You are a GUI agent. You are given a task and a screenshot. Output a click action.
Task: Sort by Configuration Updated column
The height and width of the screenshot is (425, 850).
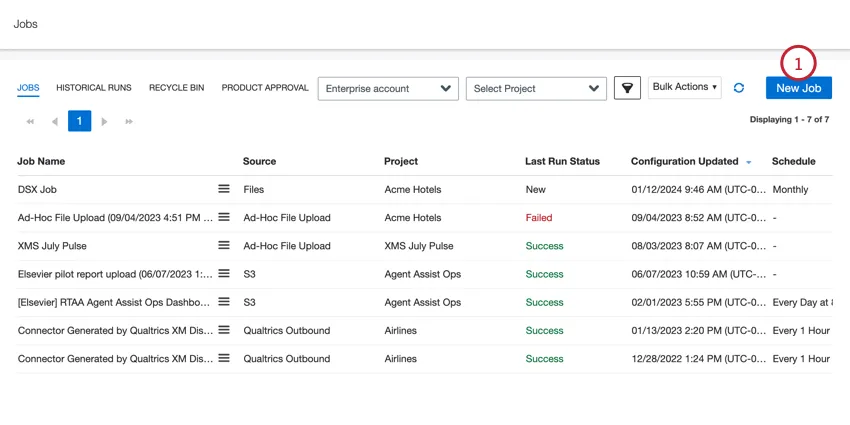pyautogui.click(x=685, y=161)
